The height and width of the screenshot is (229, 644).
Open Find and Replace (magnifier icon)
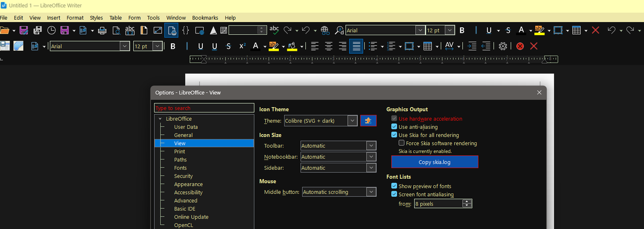click(x=339, y=31)
